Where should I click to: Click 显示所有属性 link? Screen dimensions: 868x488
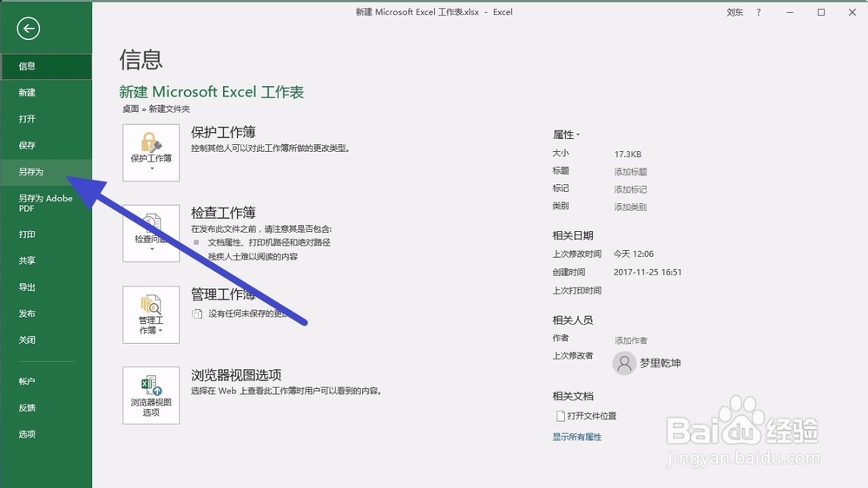click(x=577, y=437)
